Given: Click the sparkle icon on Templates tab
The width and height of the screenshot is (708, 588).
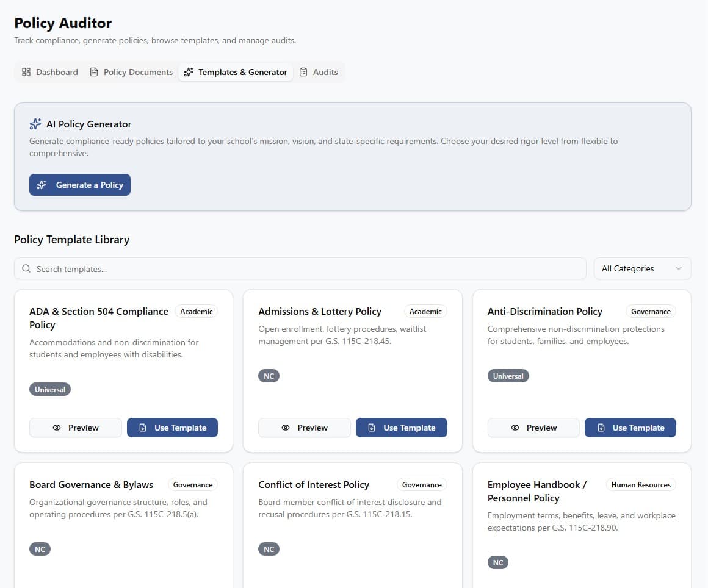Looking at the screenshot, I should pos(189,72).
